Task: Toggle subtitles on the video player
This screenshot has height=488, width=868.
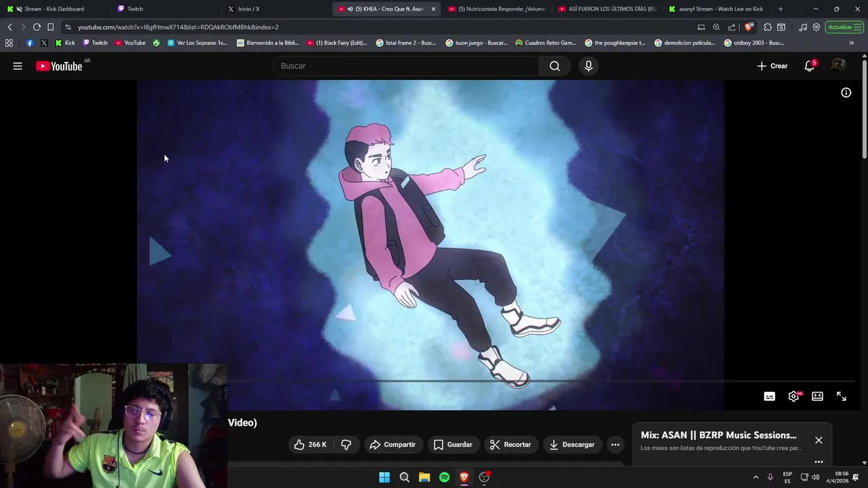Action: pos(770,396)
